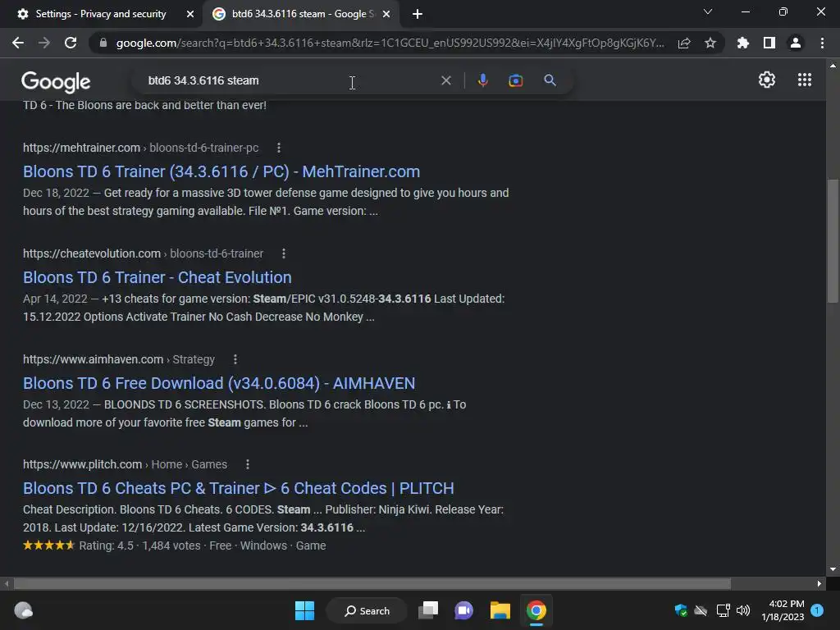Click the magnifier Google Search button
840x630 pixels.
tap(550, 80)
